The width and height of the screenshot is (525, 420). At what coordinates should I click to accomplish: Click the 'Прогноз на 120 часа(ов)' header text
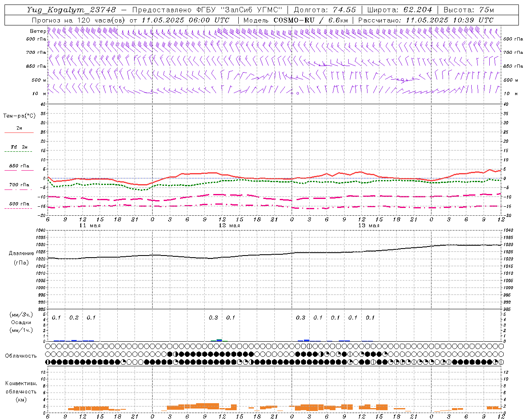79,20
